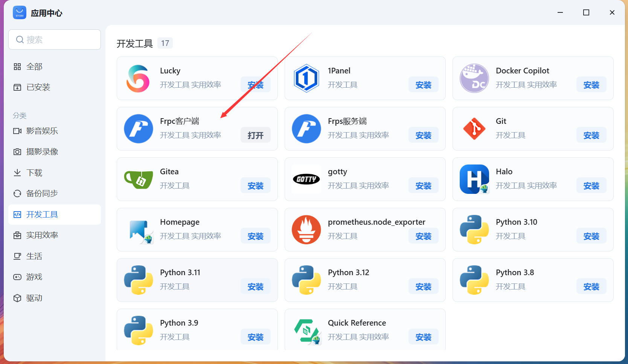Viewport: 628px width, 364px height.
Task: Install Python 3.10
Action: [x=591, y=236]
